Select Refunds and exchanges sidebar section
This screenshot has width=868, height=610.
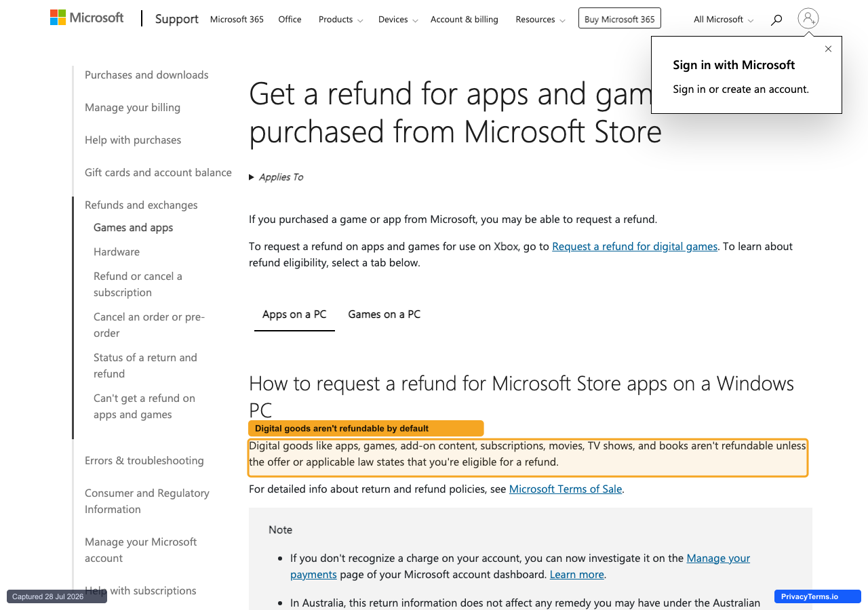coord(141,205)
